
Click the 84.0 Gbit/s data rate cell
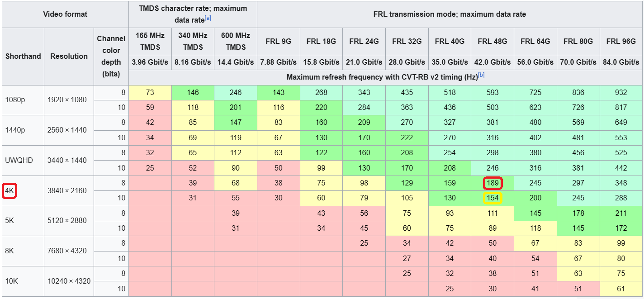(621, 62)
